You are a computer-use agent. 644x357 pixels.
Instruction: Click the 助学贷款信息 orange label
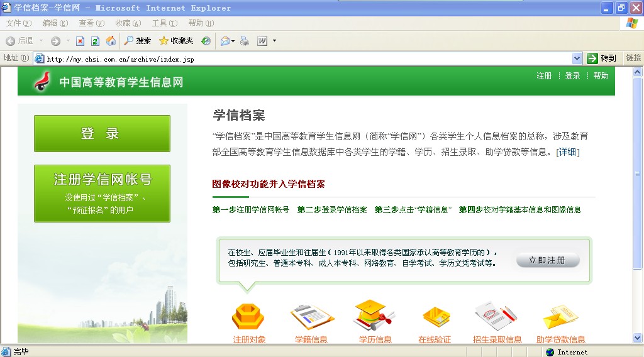click(560, 339)
